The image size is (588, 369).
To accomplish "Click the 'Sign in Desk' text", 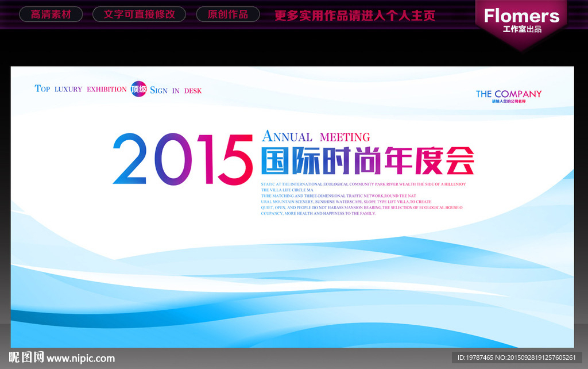I will pyautogui.click(x=176, y=90).
